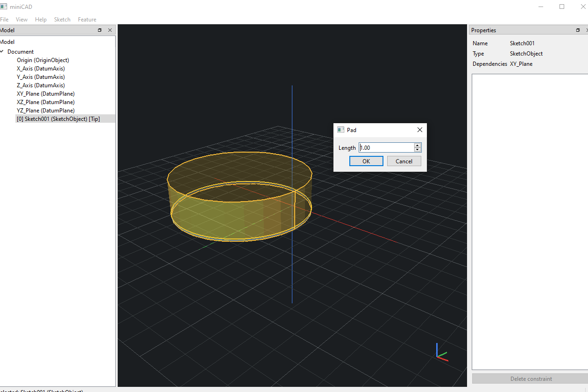The width and height of the screenshot is (588, 392).
Task: Open the Sketch menu
Action: pos(62,20)
